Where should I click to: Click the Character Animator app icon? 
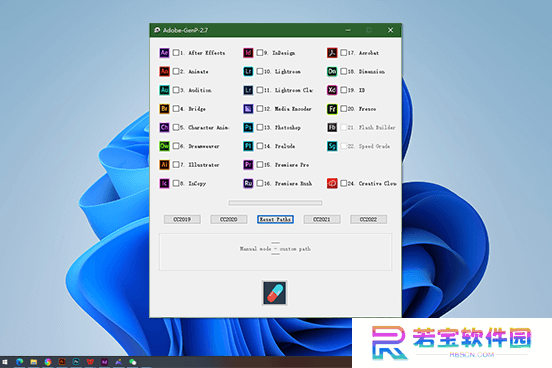[164, 127]
